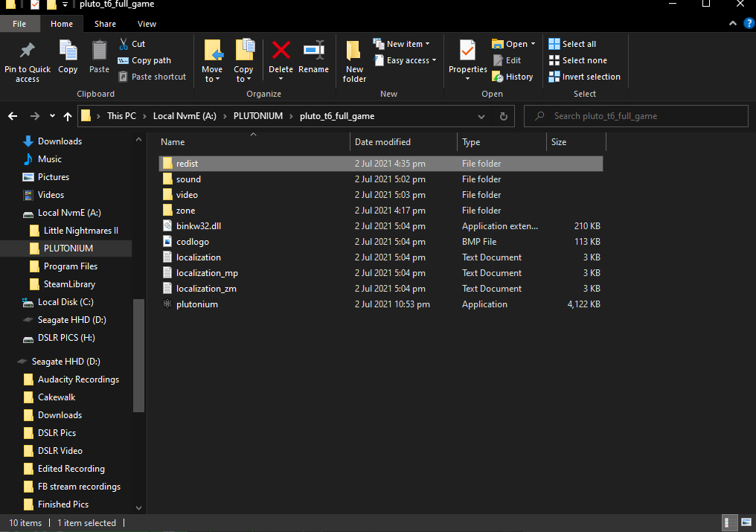This screenshot has width=756, height=532.
Task: Switch to the Home ribbon tab
Action: (x=62, y=24)
